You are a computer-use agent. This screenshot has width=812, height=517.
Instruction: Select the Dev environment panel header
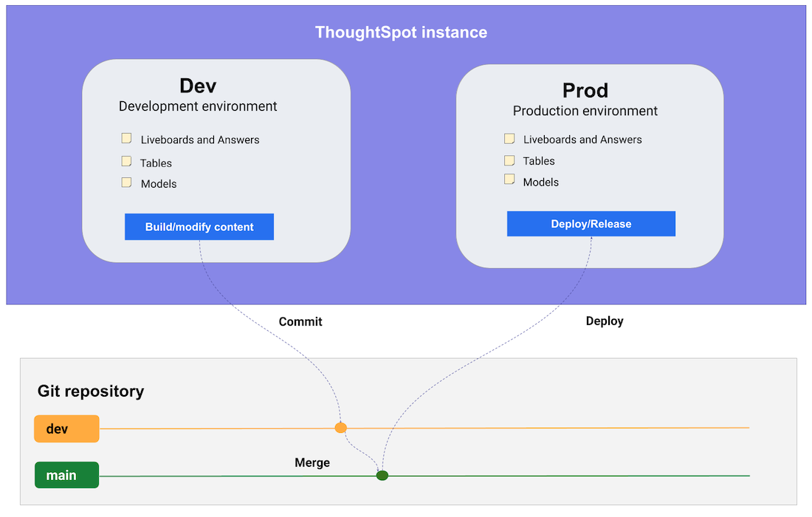[198, 86]
